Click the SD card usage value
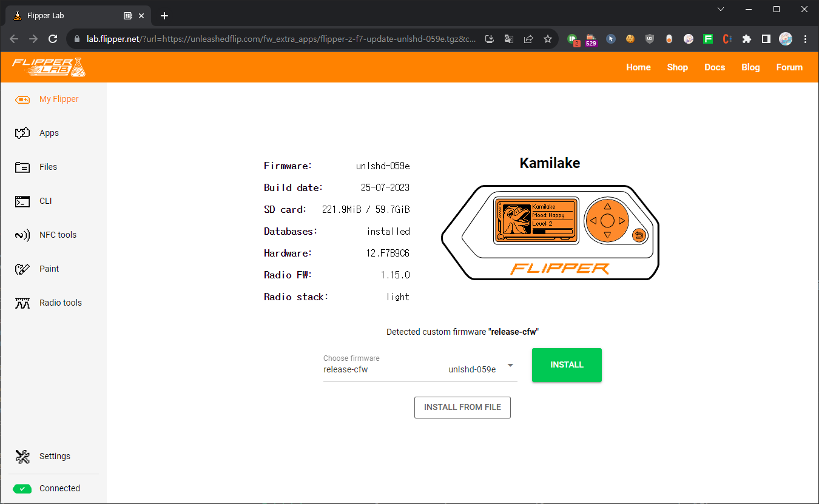819x504 pixels. (x=366, y=209)
